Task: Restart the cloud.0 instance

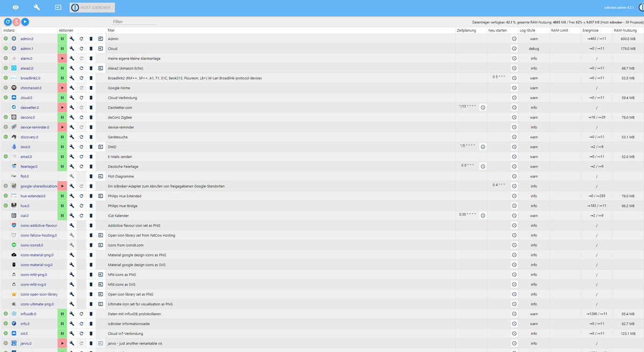Action: click(81, 98)
